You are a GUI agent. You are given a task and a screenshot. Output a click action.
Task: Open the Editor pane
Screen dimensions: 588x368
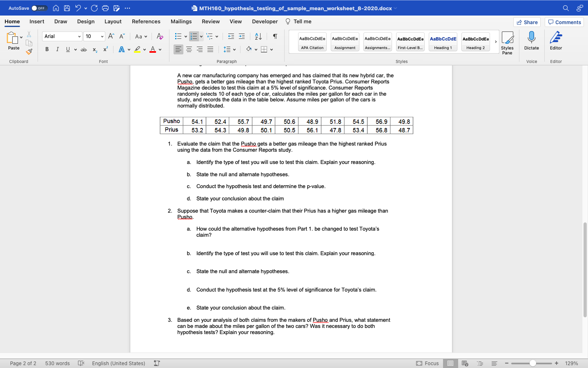point(555,41)
